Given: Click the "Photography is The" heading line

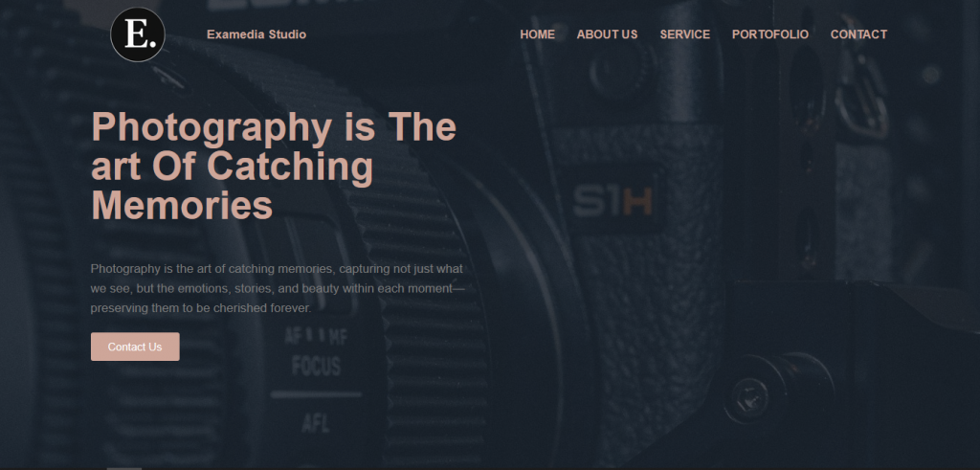Looking at the screenshot, I should click(x=274, y=127).
